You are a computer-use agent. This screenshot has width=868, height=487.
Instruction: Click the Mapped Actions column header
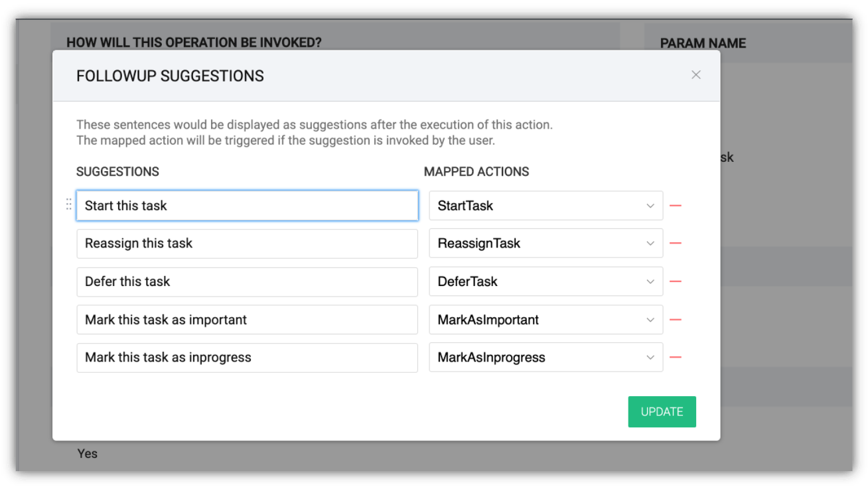coord(476,172)
